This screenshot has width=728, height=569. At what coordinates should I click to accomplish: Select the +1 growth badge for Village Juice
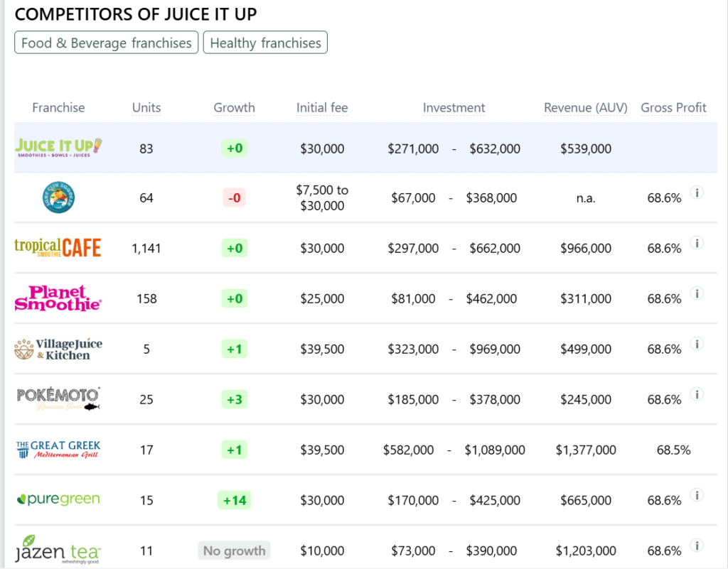[x=235, y=349]
